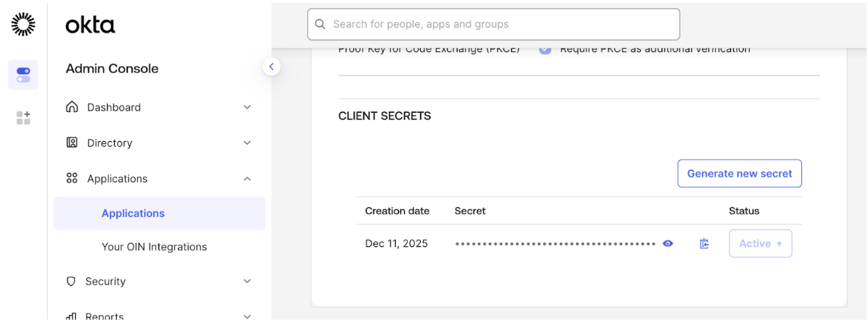Click the Okta sunburst logo icon
The image size is (868, 322).
click(23, 24)
